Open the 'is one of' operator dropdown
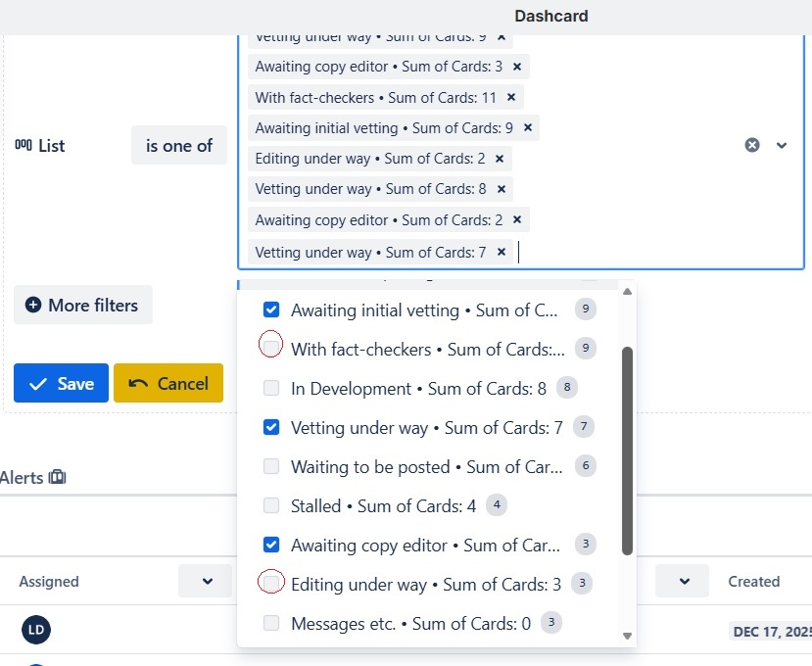This screenshot has width=812, height=666. [x=179, y=145]
